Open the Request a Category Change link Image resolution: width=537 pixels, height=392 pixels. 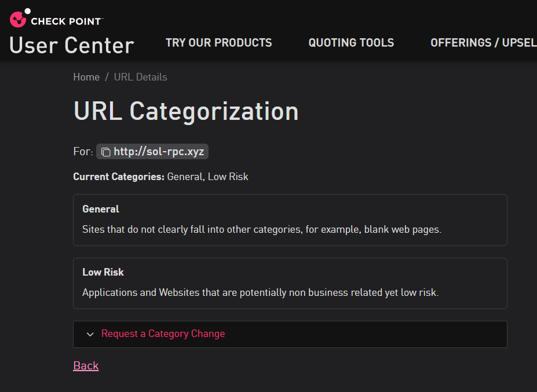pyautogui.click(x=163, y=334)
